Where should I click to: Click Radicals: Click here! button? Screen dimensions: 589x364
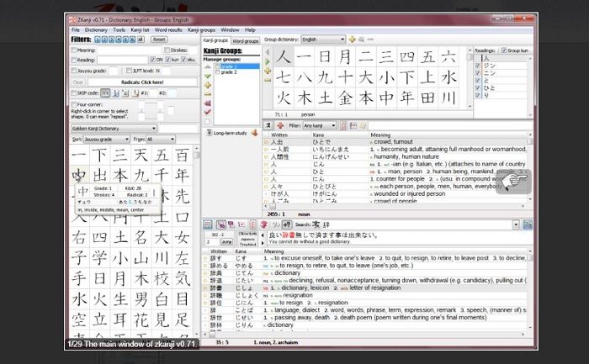point(142,82)
